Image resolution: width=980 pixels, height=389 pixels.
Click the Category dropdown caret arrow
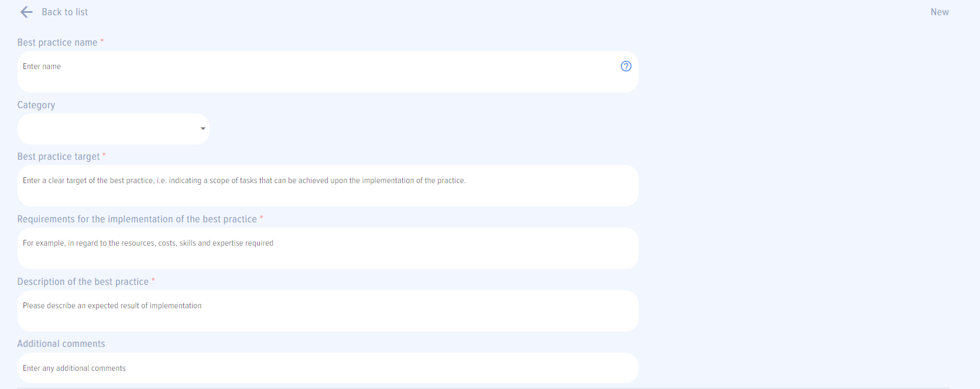203,129
